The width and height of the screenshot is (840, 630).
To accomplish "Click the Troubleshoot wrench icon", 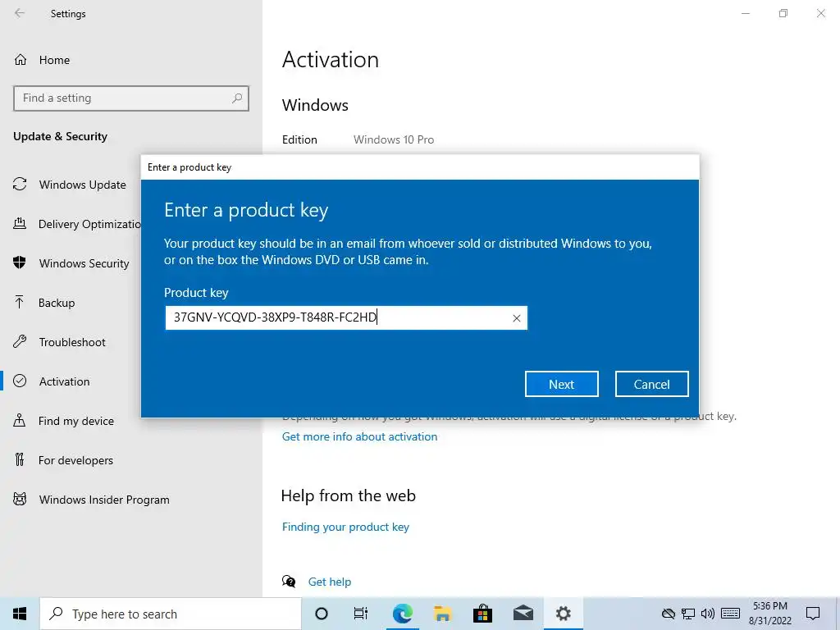I will coord(20,341).
